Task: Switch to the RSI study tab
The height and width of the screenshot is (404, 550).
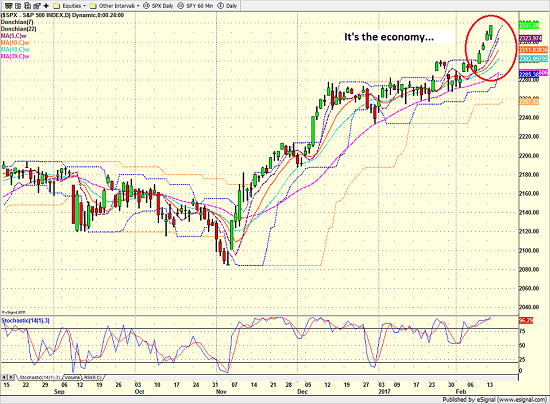Action: (x=92, y=377)
